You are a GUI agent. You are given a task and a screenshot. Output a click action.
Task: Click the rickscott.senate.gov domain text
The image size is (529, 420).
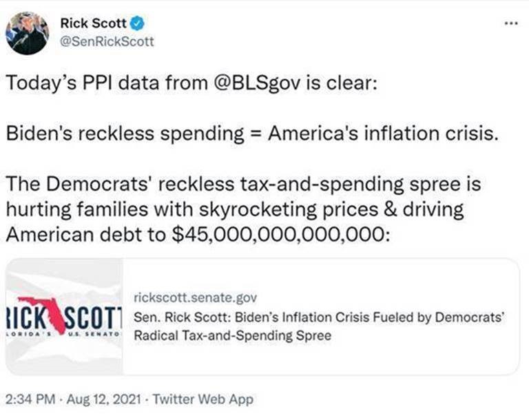pyautogui.click(x=196, y=297)
